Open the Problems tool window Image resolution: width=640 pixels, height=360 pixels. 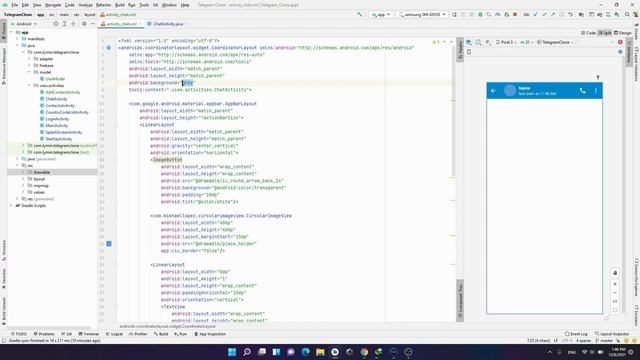[x=44, y=334]
